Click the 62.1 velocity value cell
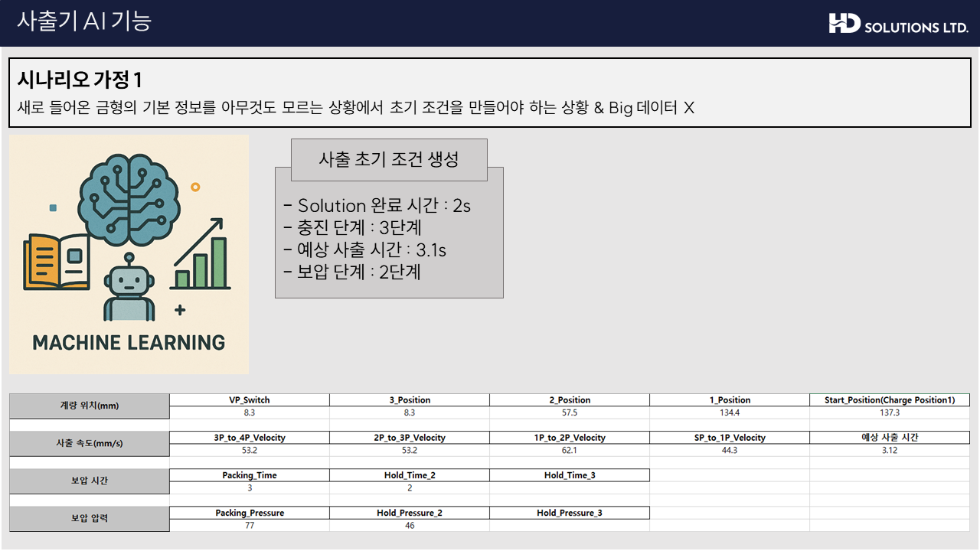The image size is (980, 551). click(x=570, y=450)
